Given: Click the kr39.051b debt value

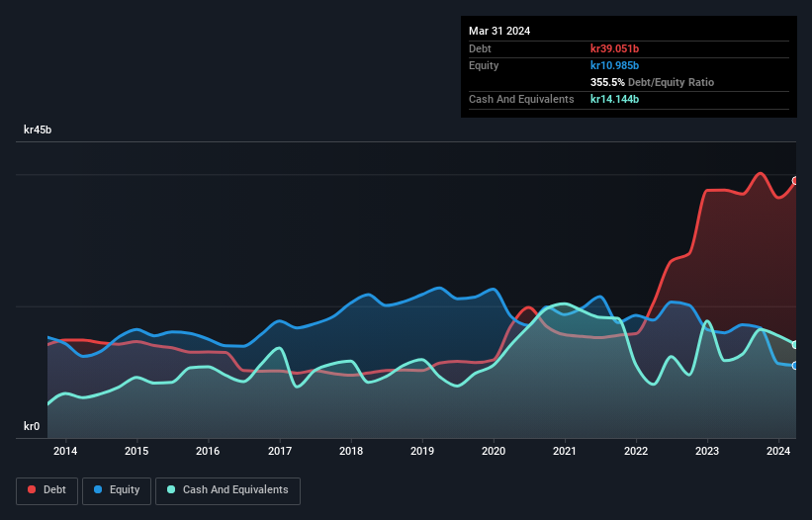Looking at the screenshot, I should (615, 48).
